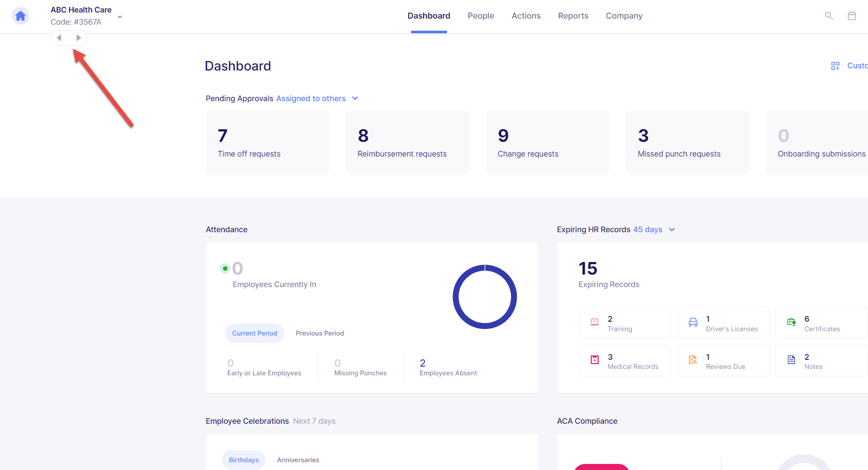Click the attendance donut chart

485,297
